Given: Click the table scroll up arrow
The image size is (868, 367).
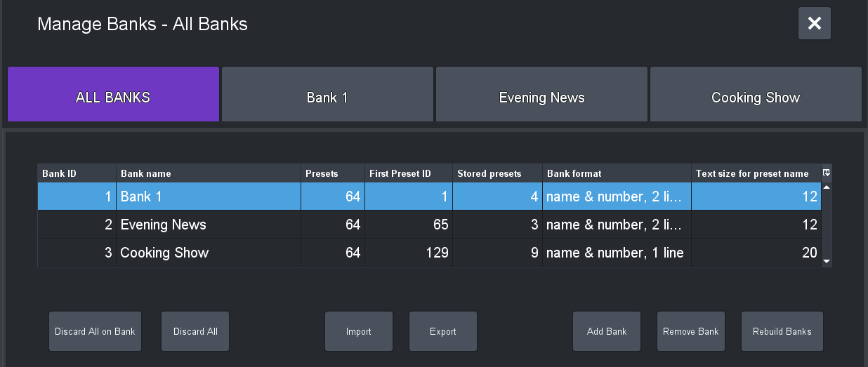Looking at the screenshot, I should tap(827, 187).
